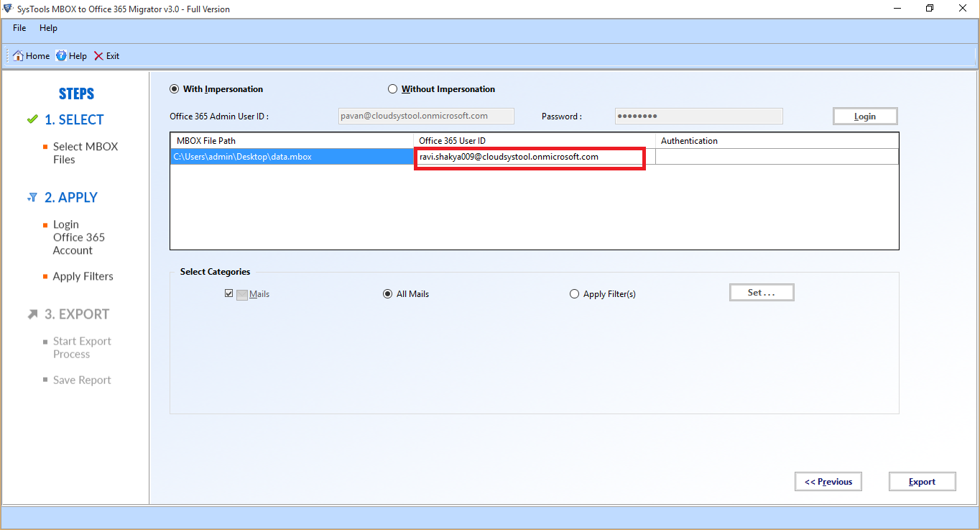
Task: Click the Office 365 Admin User ID field
Action: pyautogui.click(x=426, y=116)
